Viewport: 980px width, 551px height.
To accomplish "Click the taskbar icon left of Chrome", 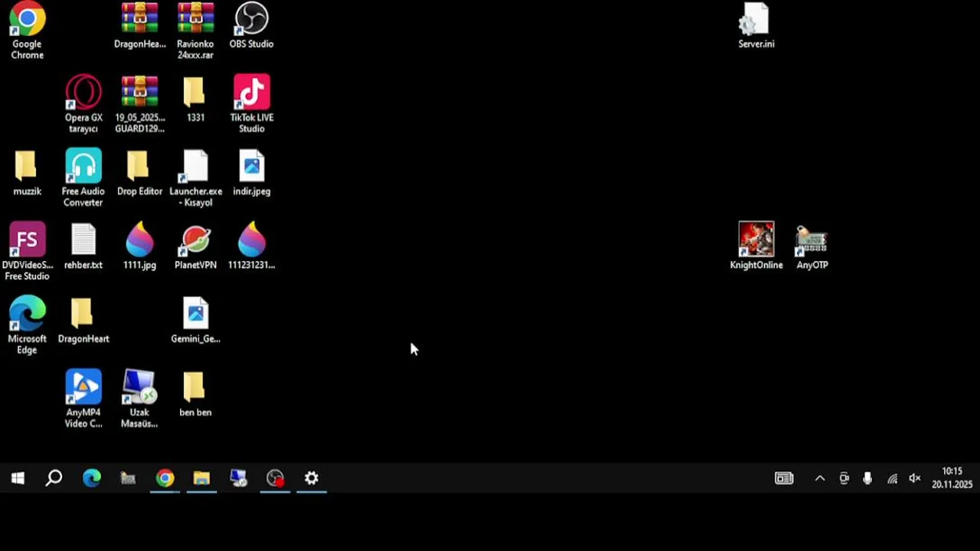I will pyautogui.click(x=128, y=478).
